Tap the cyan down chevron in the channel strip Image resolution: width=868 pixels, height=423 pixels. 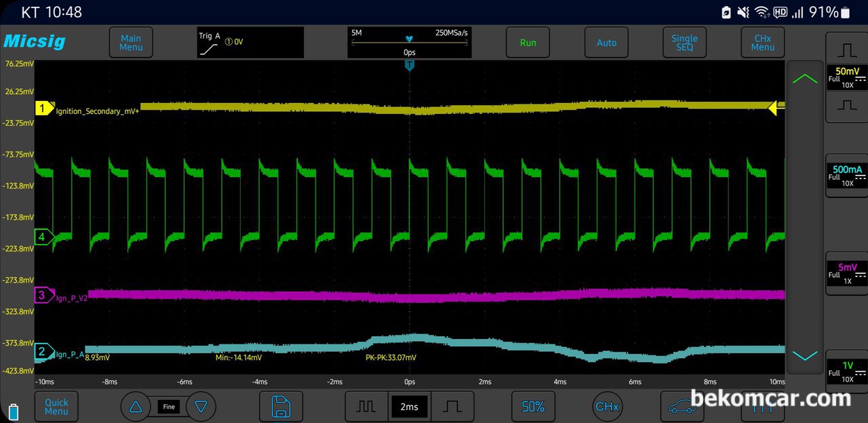805,356
